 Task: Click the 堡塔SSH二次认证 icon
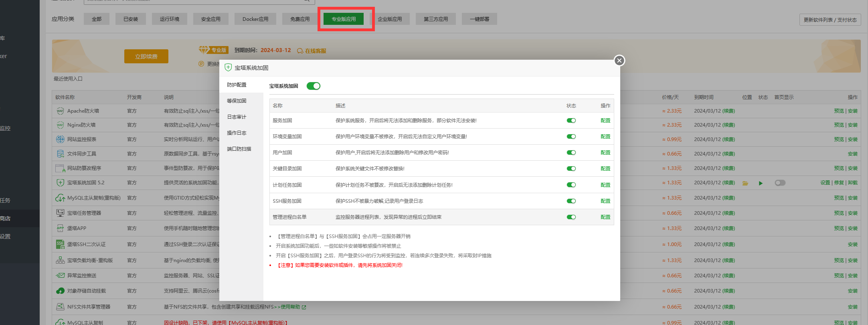60,244
